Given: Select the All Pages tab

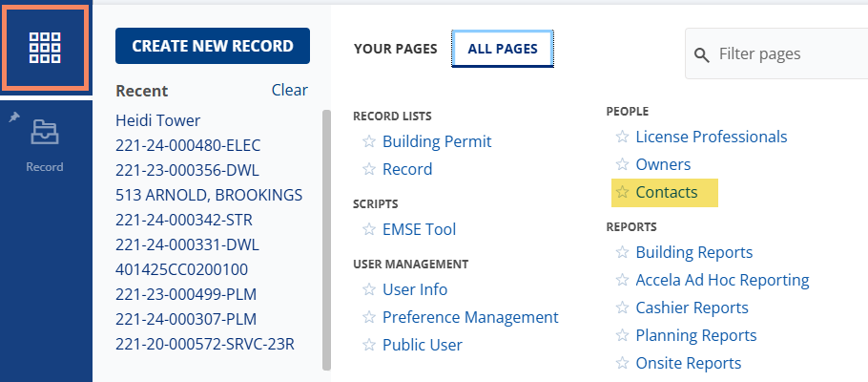Looking at the screenshot, I should [502, 49].
